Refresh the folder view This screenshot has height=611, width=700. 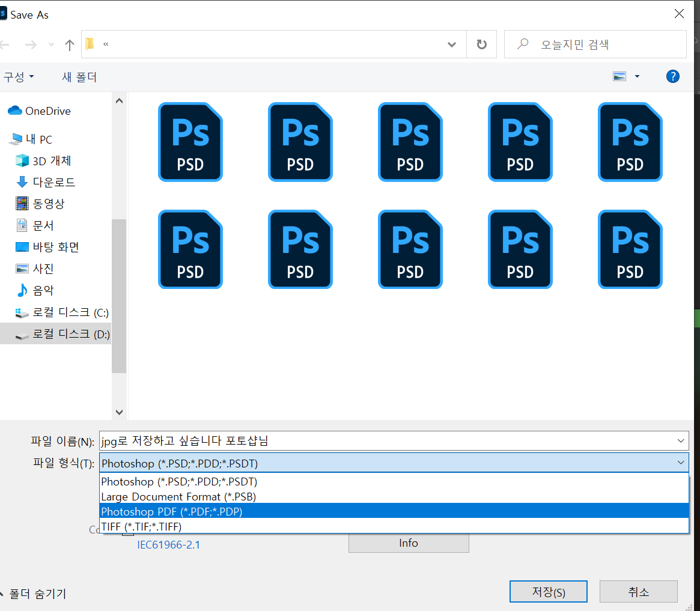(482, 44)
